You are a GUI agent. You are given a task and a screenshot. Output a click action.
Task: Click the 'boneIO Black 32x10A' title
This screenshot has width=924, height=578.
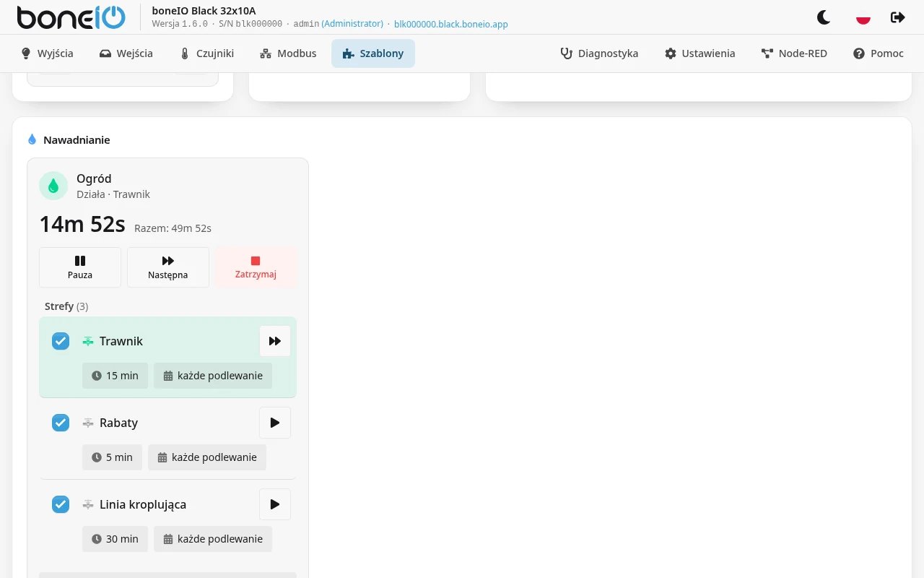point(204,11)
